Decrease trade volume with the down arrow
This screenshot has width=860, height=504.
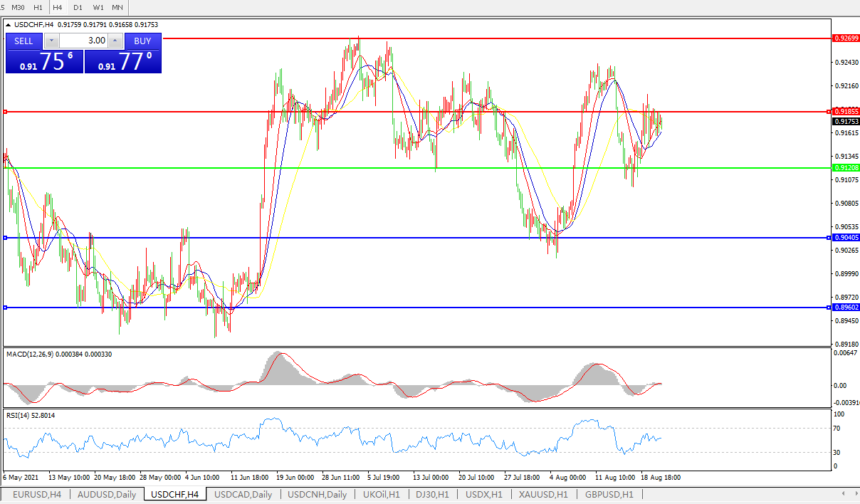tap(52, 41)
